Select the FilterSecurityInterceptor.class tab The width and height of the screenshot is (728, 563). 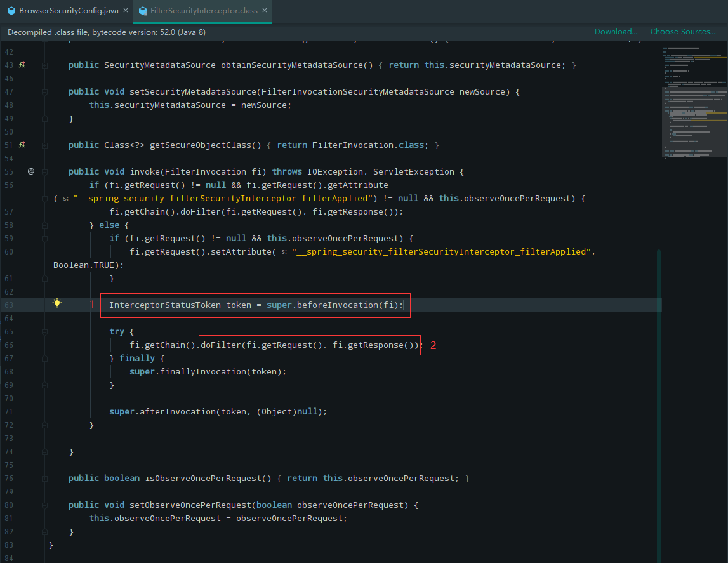(x=197, y=10)
